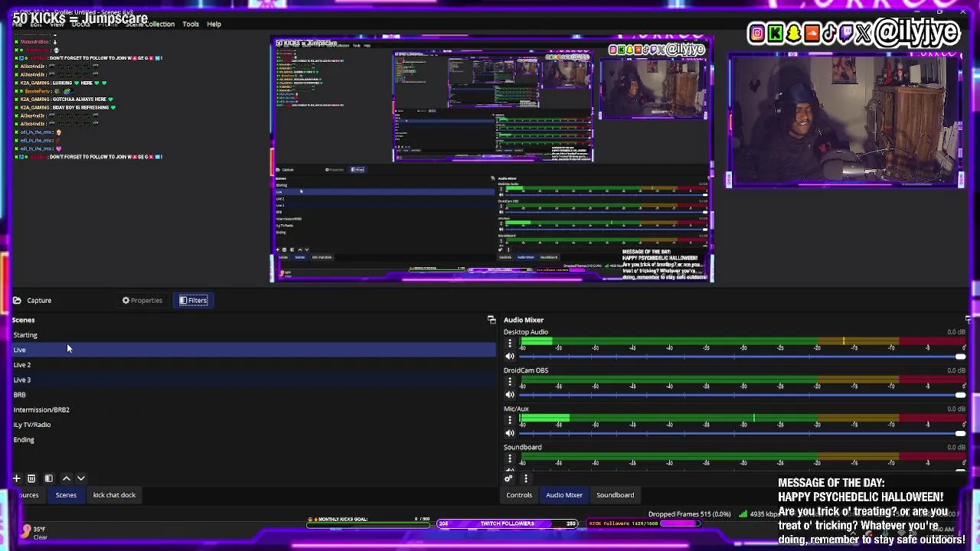Click the Desktop Audio level meter
Viewport: 980px width, 551px height.
pyautogui.click(x=741, y=341)
